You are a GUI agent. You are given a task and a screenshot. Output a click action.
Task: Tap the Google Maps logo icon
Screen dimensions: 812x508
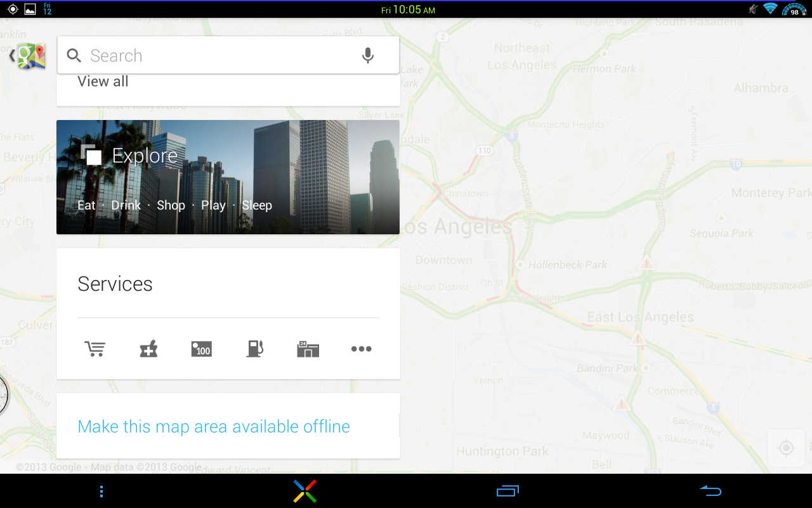tap(31, 56)
